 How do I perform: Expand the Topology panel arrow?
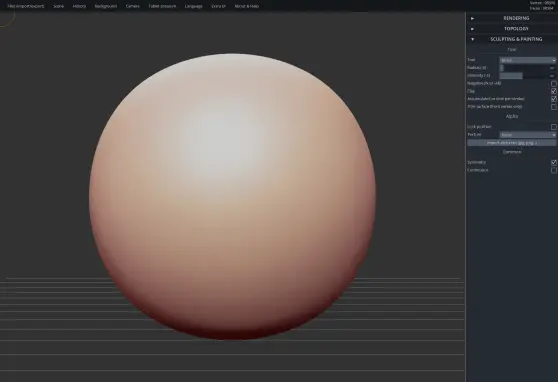[472, 29]
